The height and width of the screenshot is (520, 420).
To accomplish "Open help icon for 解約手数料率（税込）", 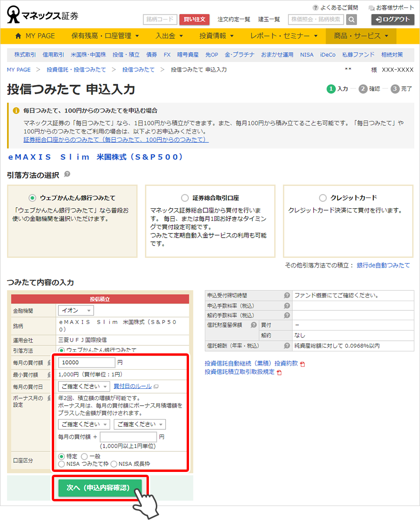I will tap(287, 315).
